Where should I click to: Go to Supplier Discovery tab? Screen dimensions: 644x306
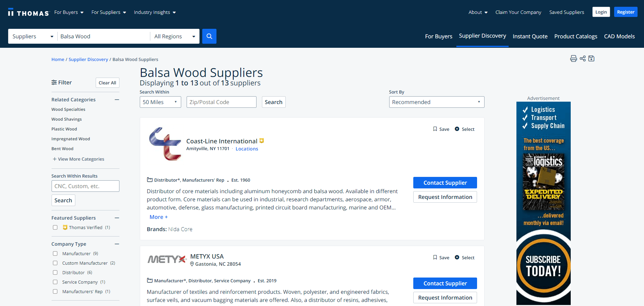(x=482, y=36)
